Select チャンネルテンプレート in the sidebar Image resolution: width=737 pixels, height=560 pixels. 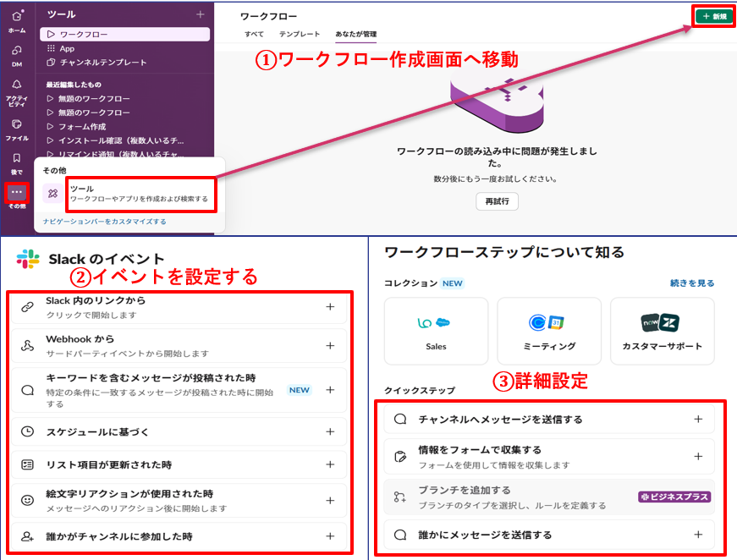pyautogui.click(x=91, y=63)
